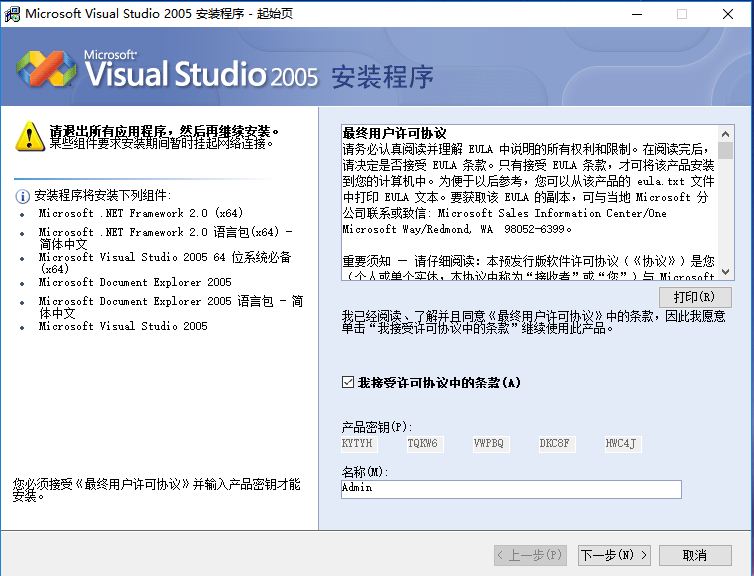The height and width of the screenshot is (576, 754).
Task: Click the yellow warning triangle icon
Action: pos(30,137)
